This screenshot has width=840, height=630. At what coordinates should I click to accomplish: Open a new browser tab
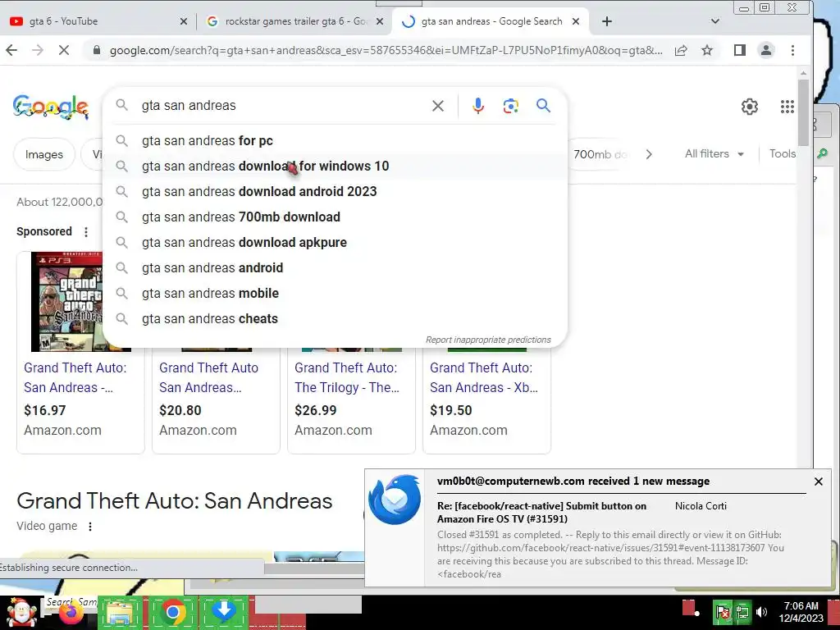point(606,21)
